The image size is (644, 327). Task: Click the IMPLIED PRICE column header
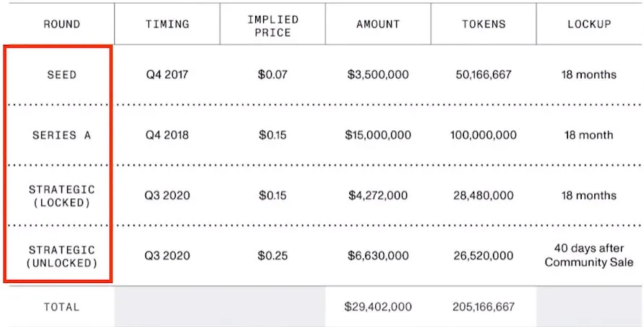coord(272,24)
